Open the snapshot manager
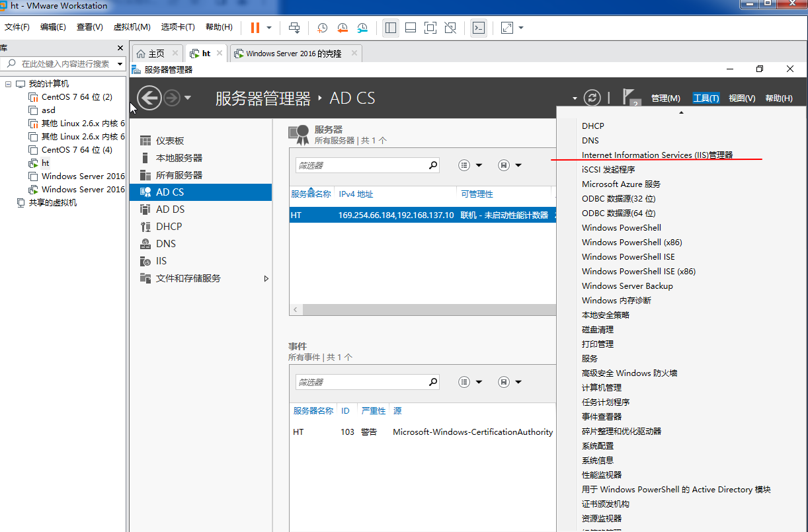 tap(362, 28)
